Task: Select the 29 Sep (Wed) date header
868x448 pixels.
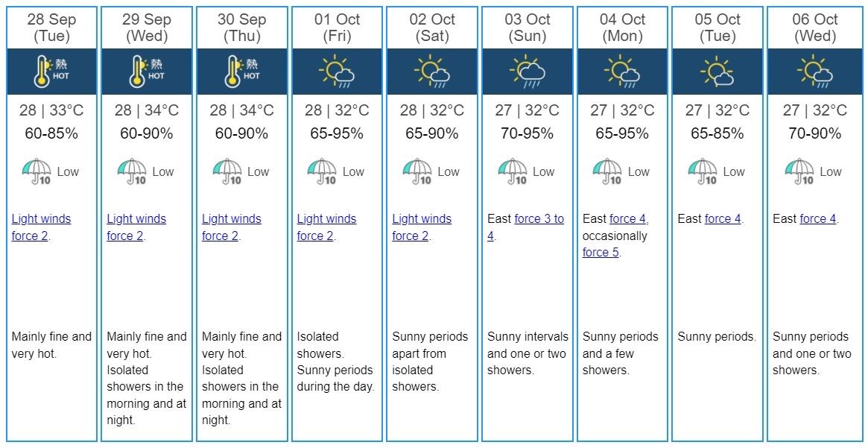Action: coord(147,28)
